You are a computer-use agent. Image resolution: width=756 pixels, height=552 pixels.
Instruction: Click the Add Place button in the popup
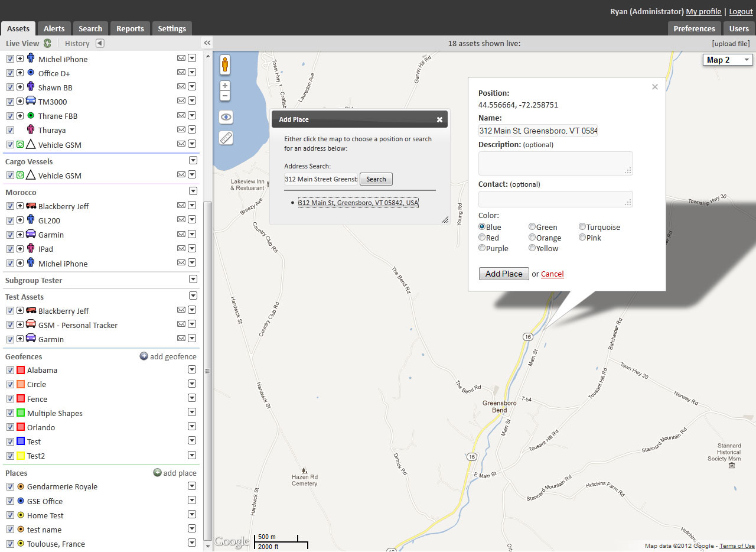pyautogui.click(x=504, y=274)
